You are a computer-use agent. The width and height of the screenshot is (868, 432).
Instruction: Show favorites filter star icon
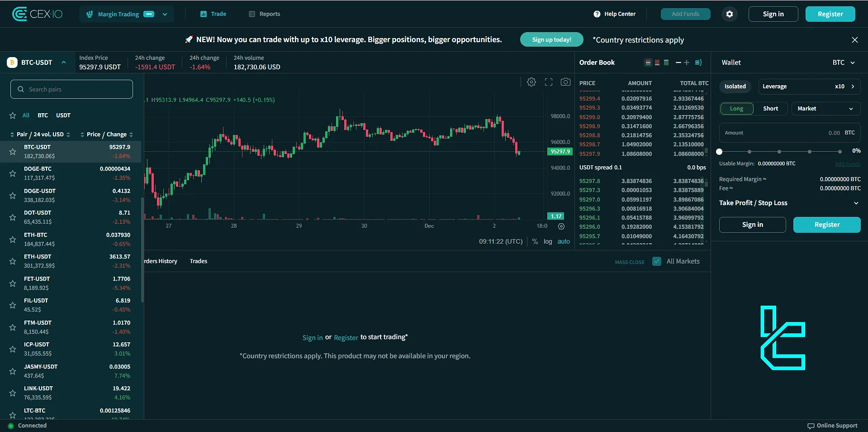coord(13,115)
